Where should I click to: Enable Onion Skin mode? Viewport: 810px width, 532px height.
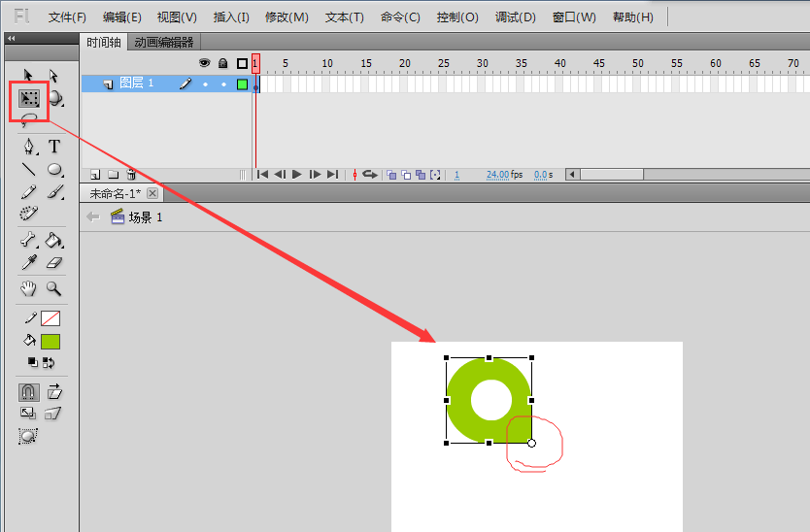[x=391, y=175]
